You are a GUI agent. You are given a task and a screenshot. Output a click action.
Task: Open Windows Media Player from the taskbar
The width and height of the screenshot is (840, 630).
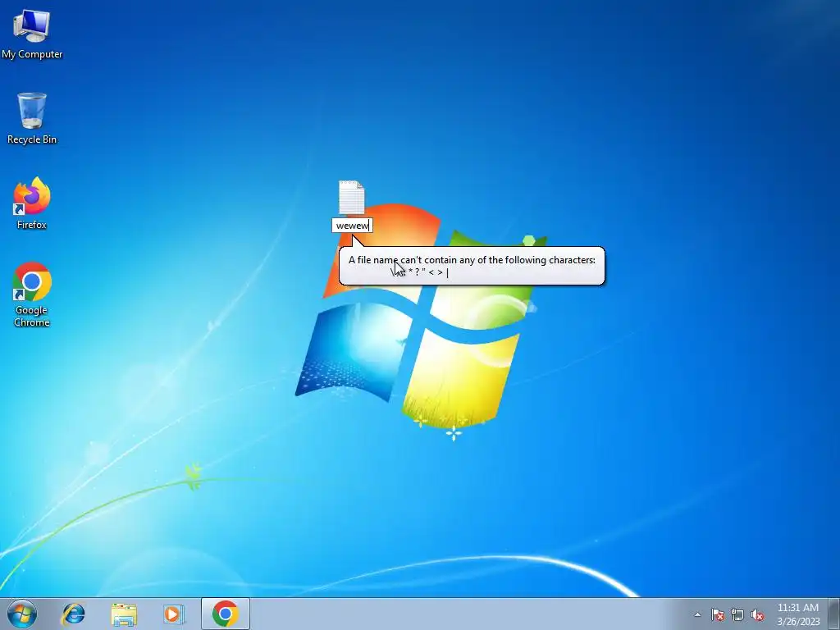click(174, 614)
